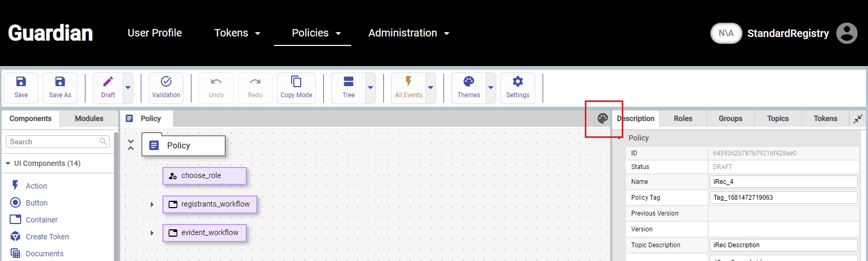The width and height of the screenshot is (868, 261).
Task: Select Create Token component
Action: [x=47, y=237]
